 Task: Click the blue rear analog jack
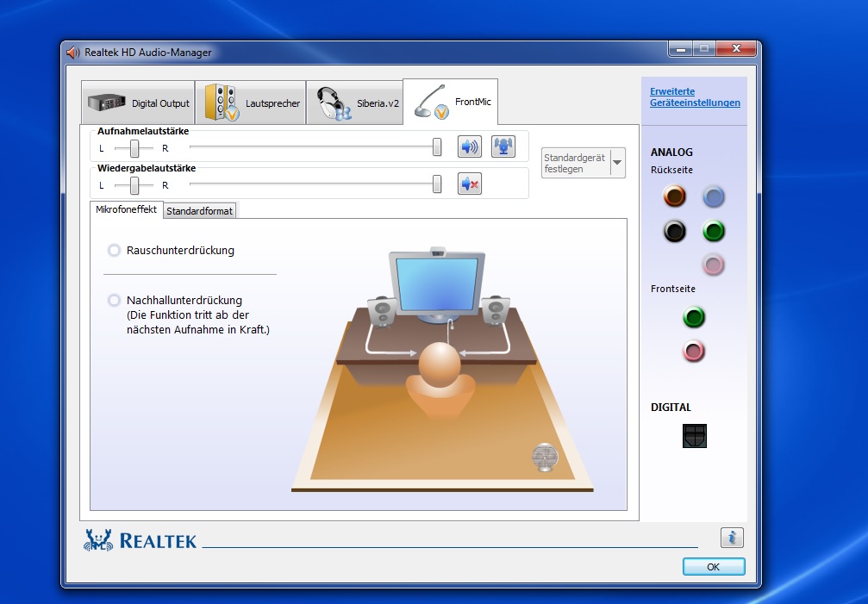(x=714, y=196)
